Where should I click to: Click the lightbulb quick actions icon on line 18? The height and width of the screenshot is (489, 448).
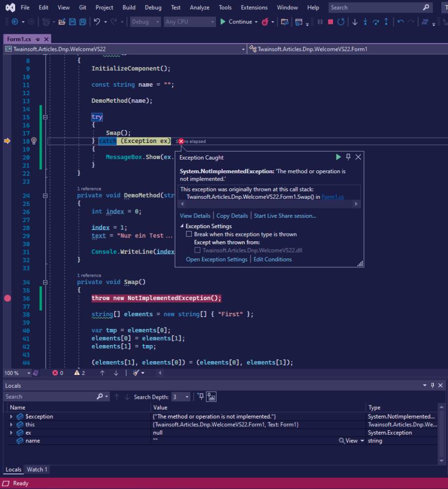click(34, 141)
